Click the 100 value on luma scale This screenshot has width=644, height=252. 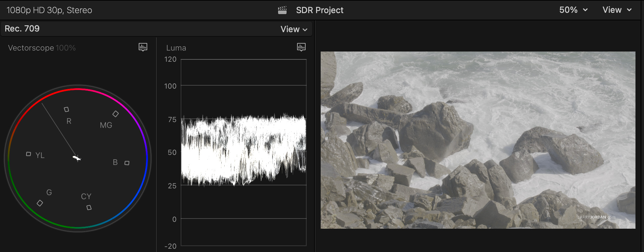coord(170,86)
